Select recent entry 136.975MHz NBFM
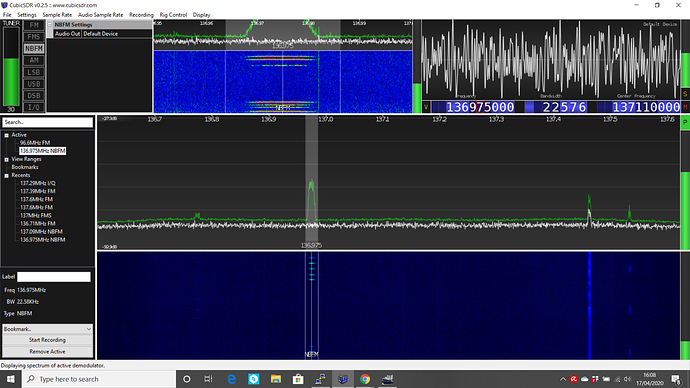The width and height of the screenshot is (690, 388). [43, 240]
